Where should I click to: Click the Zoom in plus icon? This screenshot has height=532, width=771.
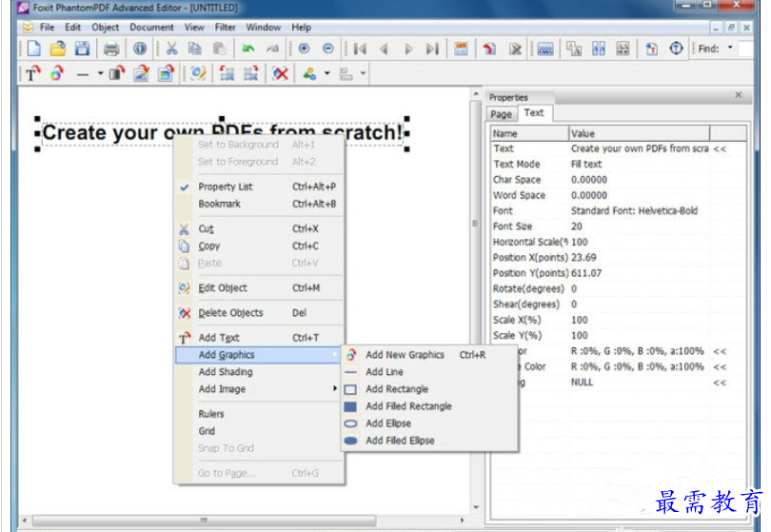304,49
